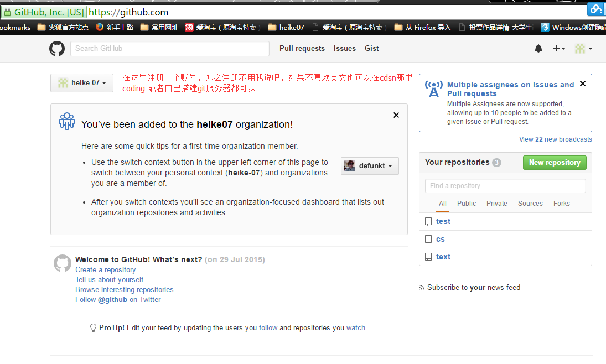606x364 pixels.
Task: Open Follow @github on Twitter
Action: point(118,300)
